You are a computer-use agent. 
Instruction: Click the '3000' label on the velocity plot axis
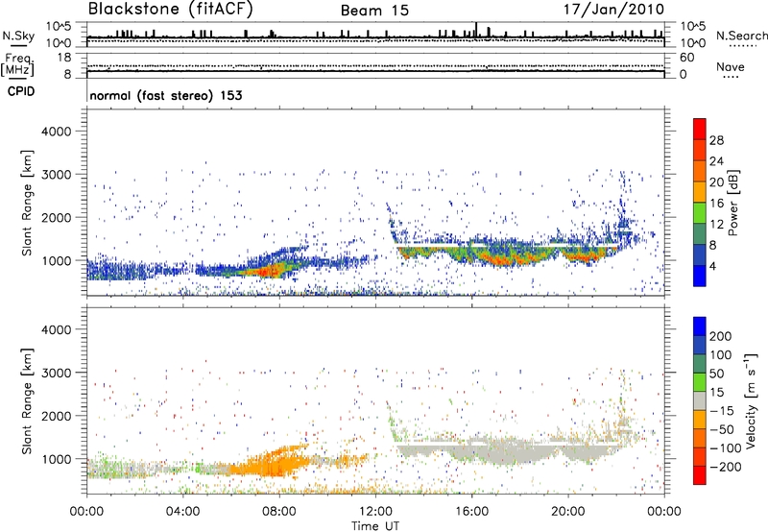pyautogui.click(x=56, y=373)
